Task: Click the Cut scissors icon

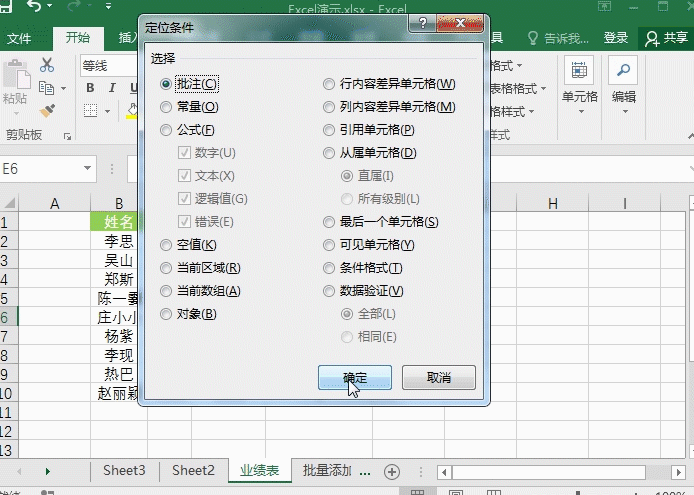Action: [x=46, y=65]
